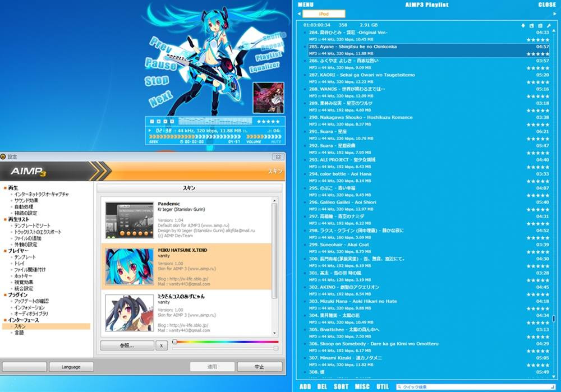Screen dimensions: 561x392
Task: Select track 290 Nakagawa Shouko - Hoshikuzu Romance
Action: point(429,121)
